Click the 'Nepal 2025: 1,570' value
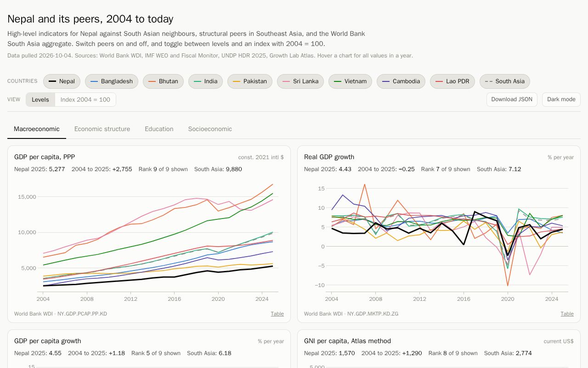588x368 pixels. pyautogui.click(x=329, y=353)
